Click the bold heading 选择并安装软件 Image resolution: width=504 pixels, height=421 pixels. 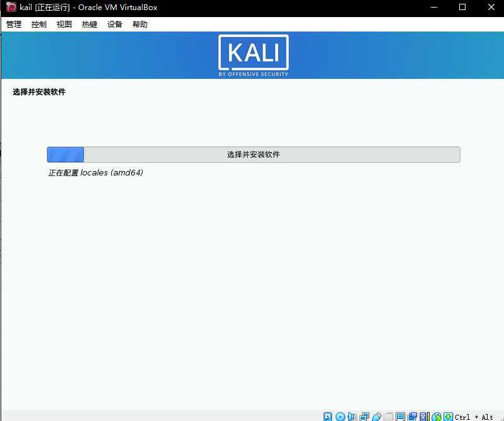tap(39, 92)
